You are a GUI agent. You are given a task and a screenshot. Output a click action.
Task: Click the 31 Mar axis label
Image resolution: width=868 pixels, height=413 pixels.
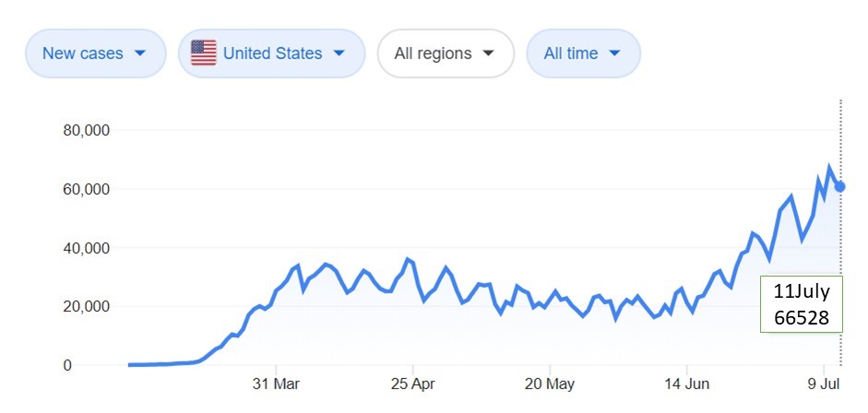[277, 383]
